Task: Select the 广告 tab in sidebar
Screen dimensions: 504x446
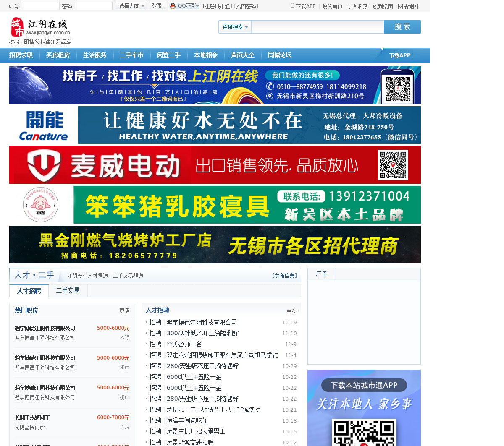Action: pyautogui.click(x=322, y=274)
